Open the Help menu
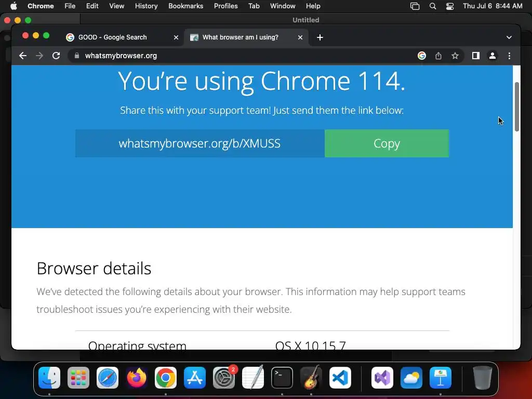The width and height of the screenshot is (532, 399). pyautogui.click(x=313, y=6)
